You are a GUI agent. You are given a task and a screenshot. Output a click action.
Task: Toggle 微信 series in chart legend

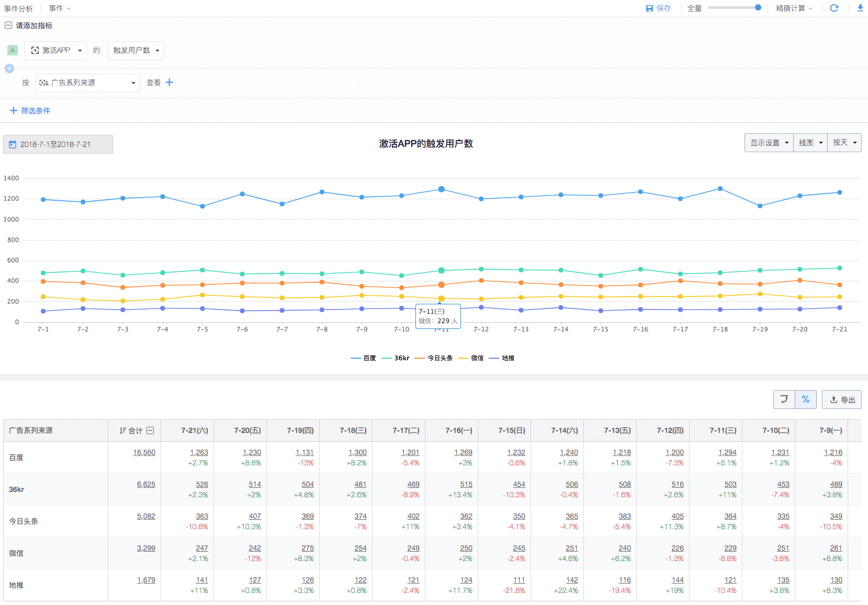pyautogui.click(x=471, y=358)
